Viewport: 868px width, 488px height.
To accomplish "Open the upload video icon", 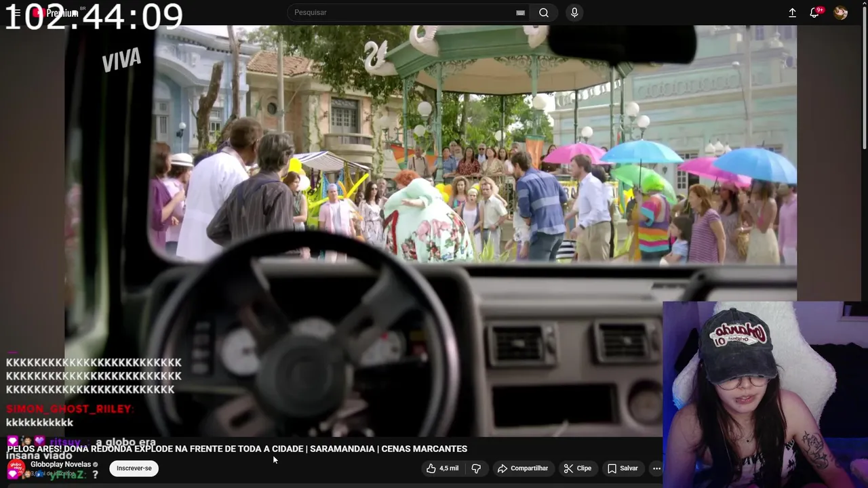I will pos(792,13).
